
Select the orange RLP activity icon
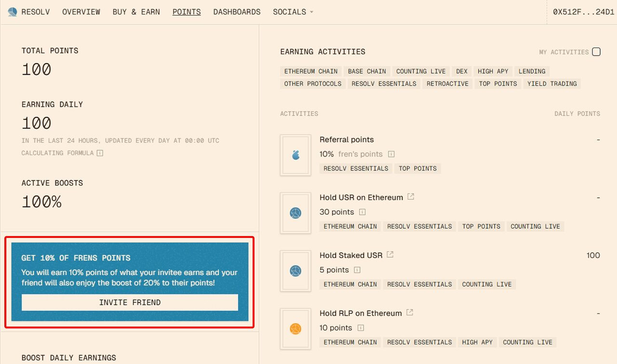(x=295, y=328)
